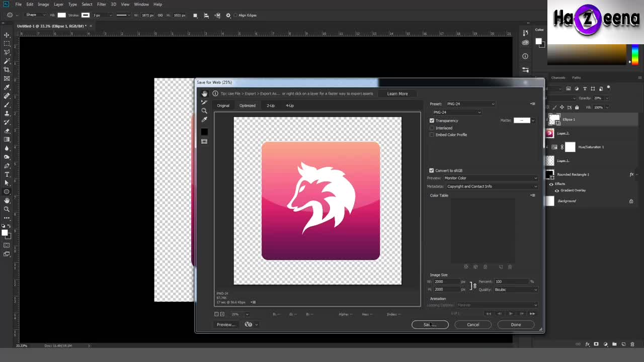This screenshot has width=644, height=362.
Task: Select the Lasso tool in Photoshop toolbar
Action: pos(7,52)
